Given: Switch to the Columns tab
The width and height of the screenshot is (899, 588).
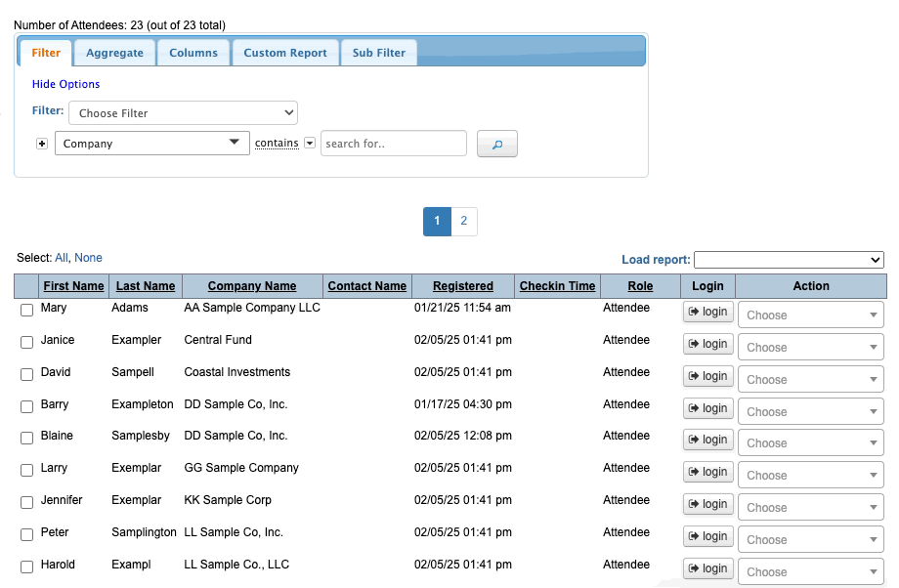Looking at the screenshot, I should click(193, 53).
